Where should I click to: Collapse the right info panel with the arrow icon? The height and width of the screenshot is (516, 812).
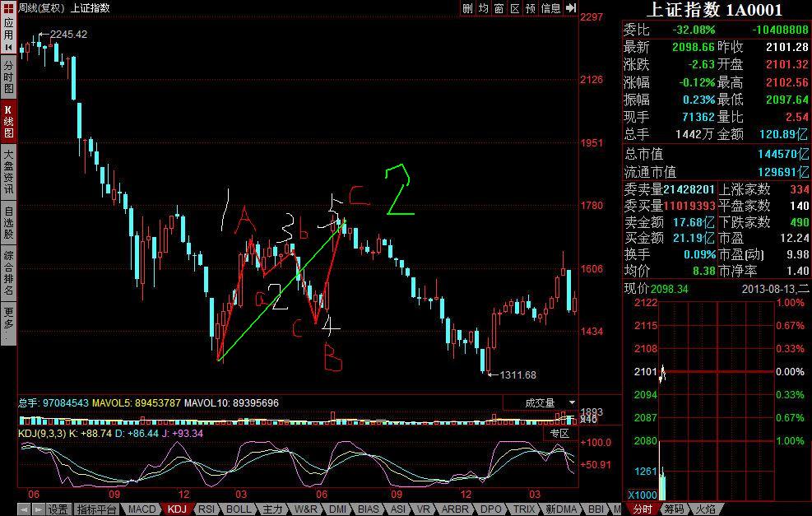tap(571, 7)
